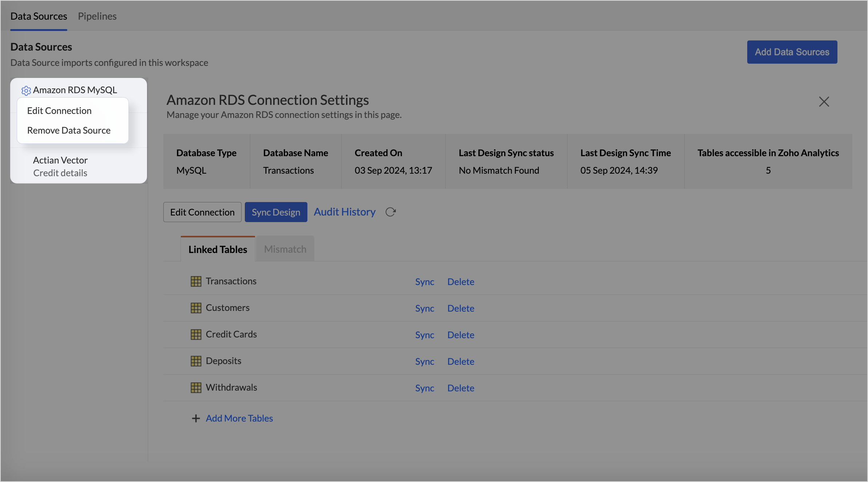Click the Deposits linked table name
Image resolution: width=868 pixels, height=482 pixels.
(x=223, y=361)
